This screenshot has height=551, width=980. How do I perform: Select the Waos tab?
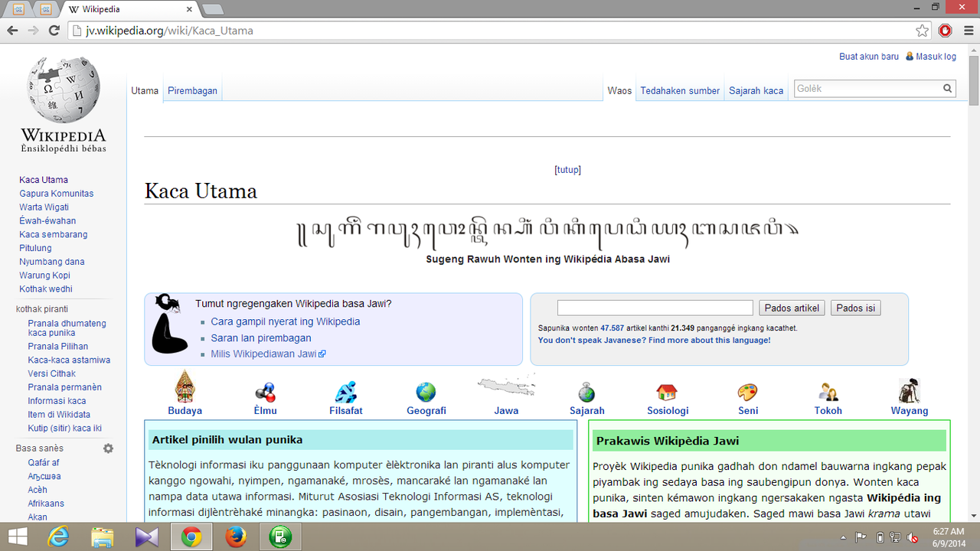click(619, 90)
